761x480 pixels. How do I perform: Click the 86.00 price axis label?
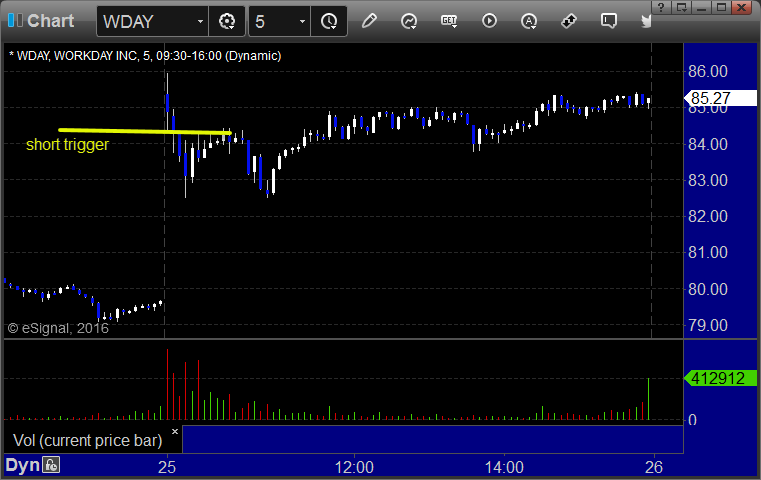point(708,71)
